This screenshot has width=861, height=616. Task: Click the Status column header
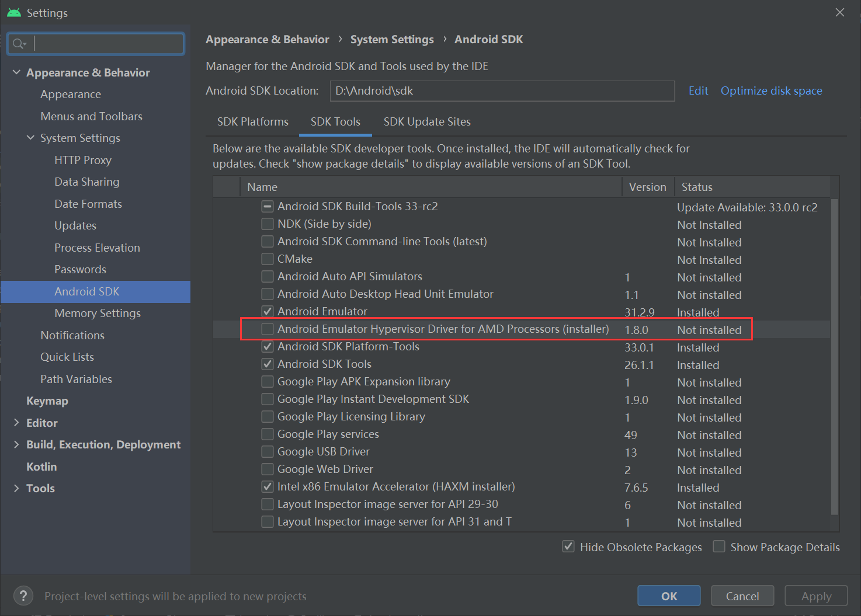752,187
